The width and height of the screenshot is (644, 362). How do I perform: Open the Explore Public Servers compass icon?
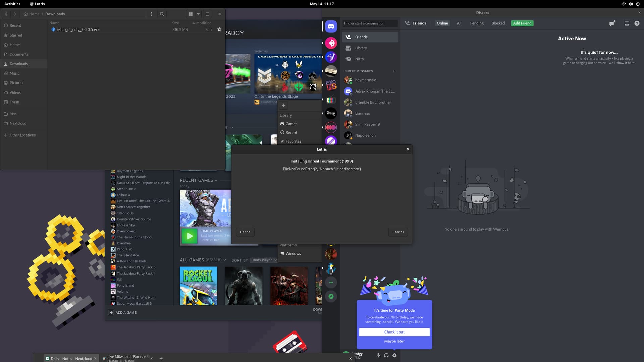coord(331,296)
